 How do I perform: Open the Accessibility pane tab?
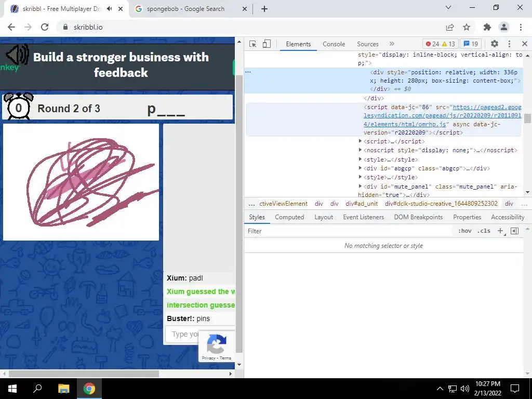(508, 217)
